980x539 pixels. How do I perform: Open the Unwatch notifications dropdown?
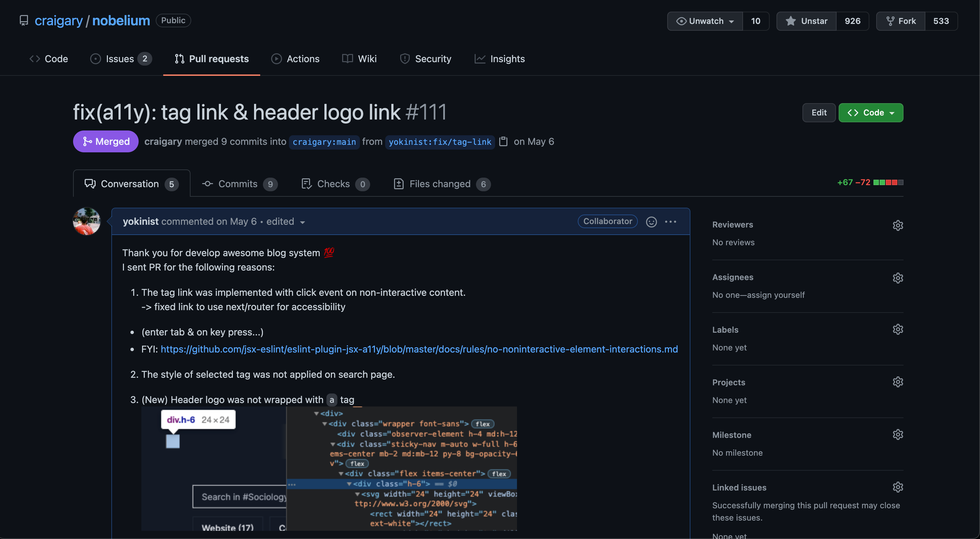(x=705, y=21)
